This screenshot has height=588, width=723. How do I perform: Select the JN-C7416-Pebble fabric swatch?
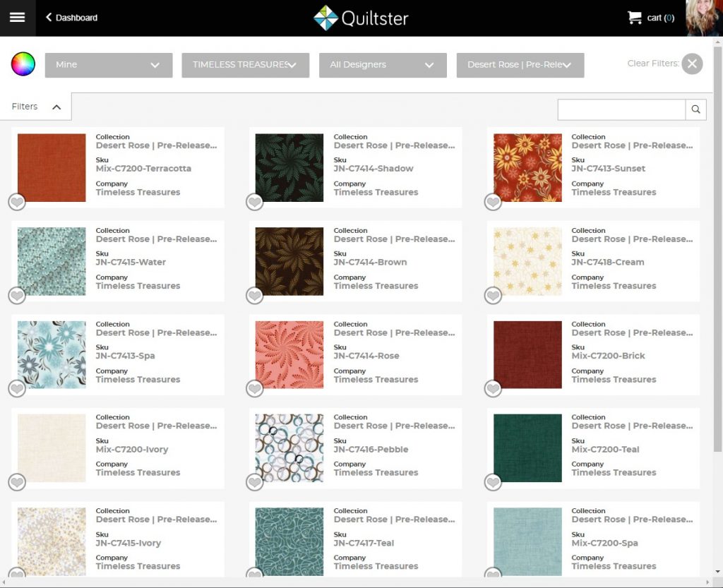289,448
